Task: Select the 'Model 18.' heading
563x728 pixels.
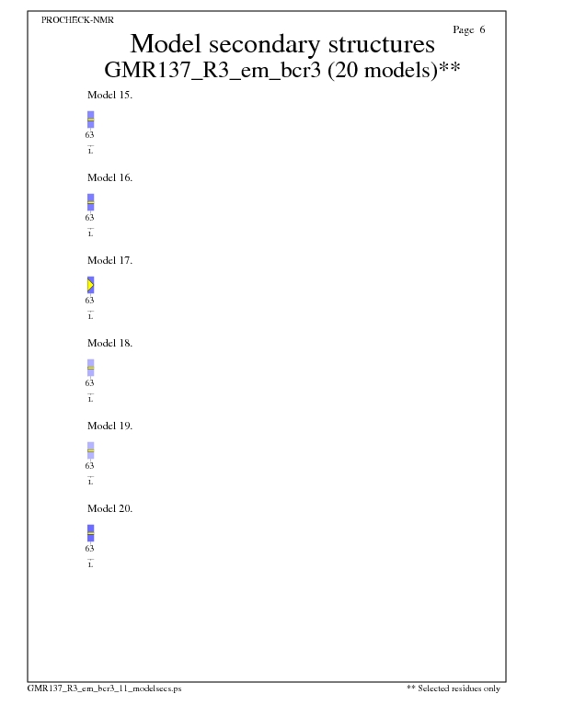Action: [109, 343]
